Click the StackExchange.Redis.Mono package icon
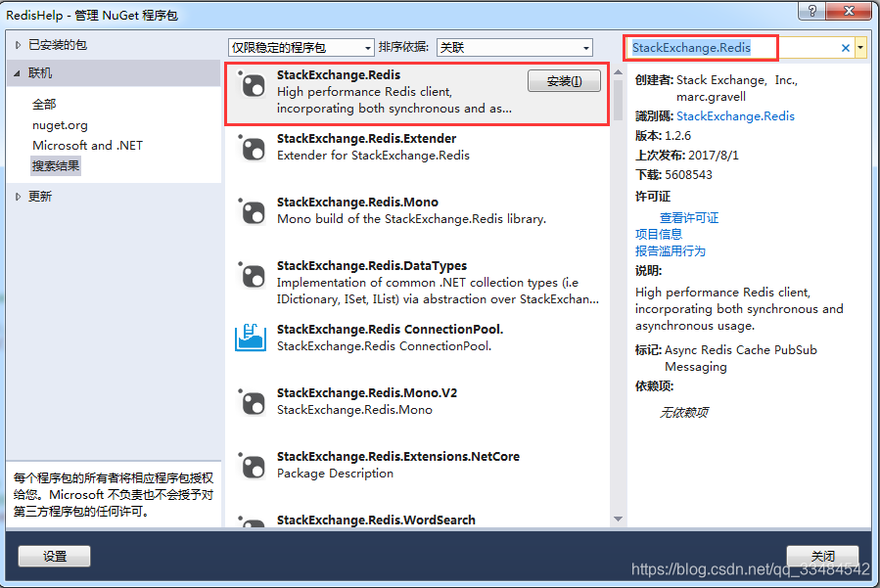Image resolution: width=880 pixels, height=588 pixels. pos(252,212)
